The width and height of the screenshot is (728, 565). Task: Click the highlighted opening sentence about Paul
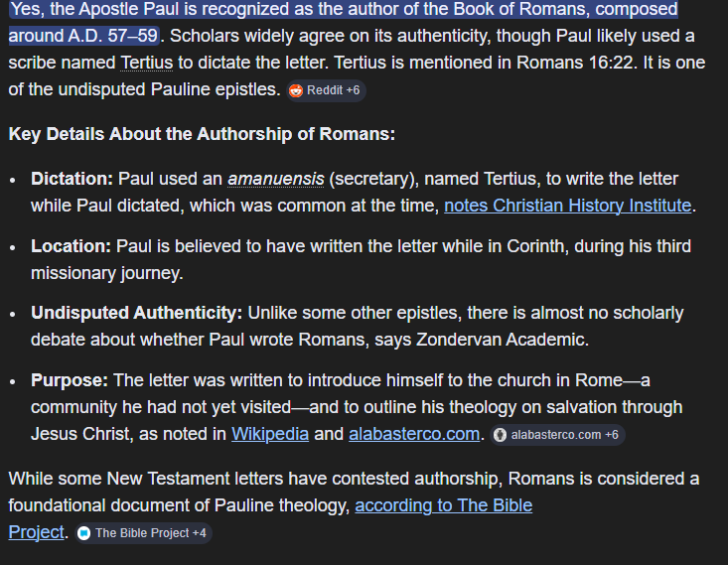pyautogui.click(x=343, y=10)
